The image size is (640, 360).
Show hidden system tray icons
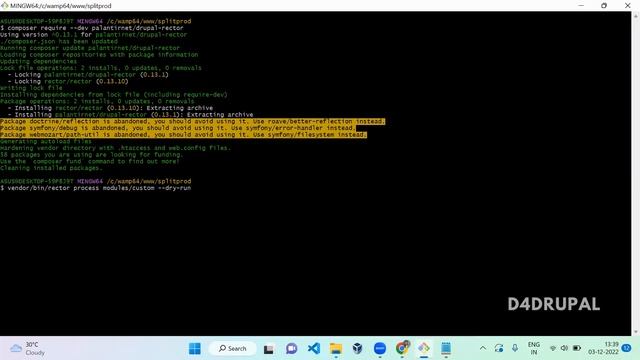483,348
